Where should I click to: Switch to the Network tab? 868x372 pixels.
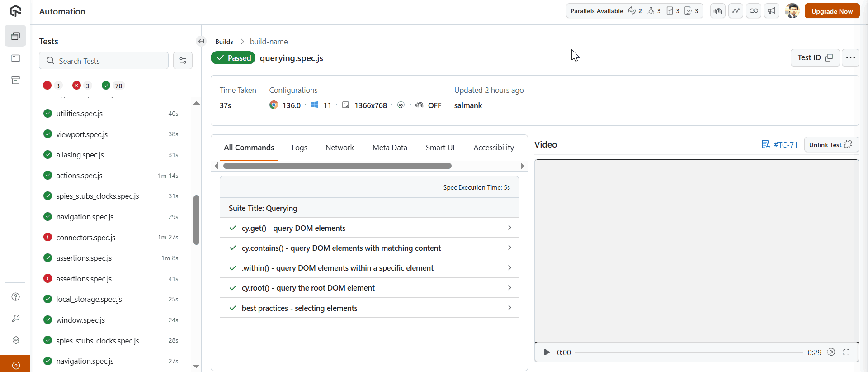point(340,148)
